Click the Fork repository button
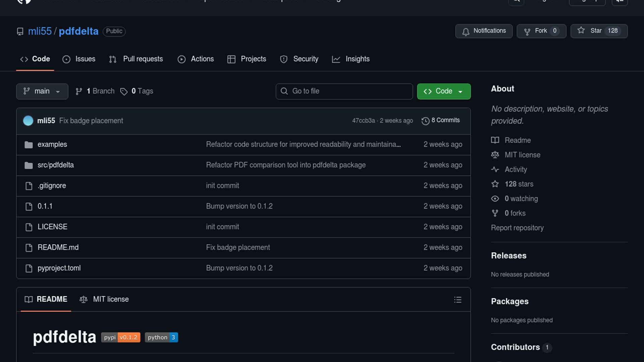The image size is (644, 362). pyautogui.click(x=541, y=31)
